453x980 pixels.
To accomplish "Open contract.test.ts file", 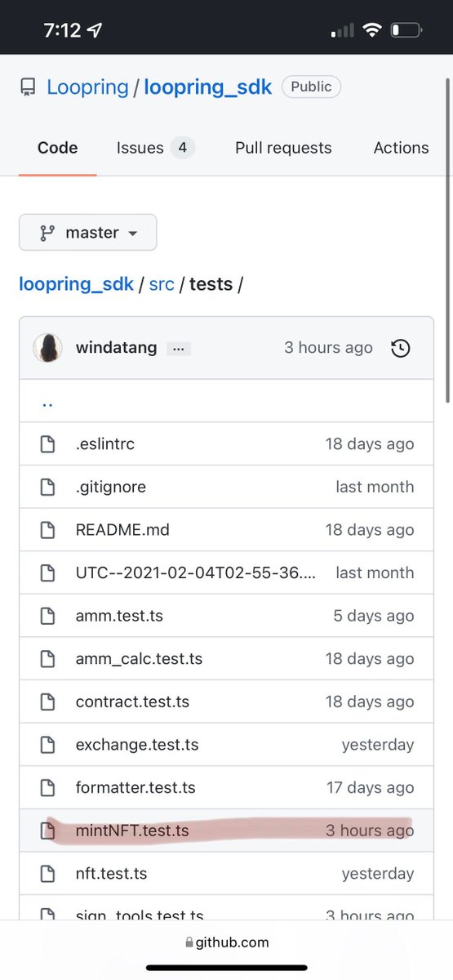I will (132, 702).
